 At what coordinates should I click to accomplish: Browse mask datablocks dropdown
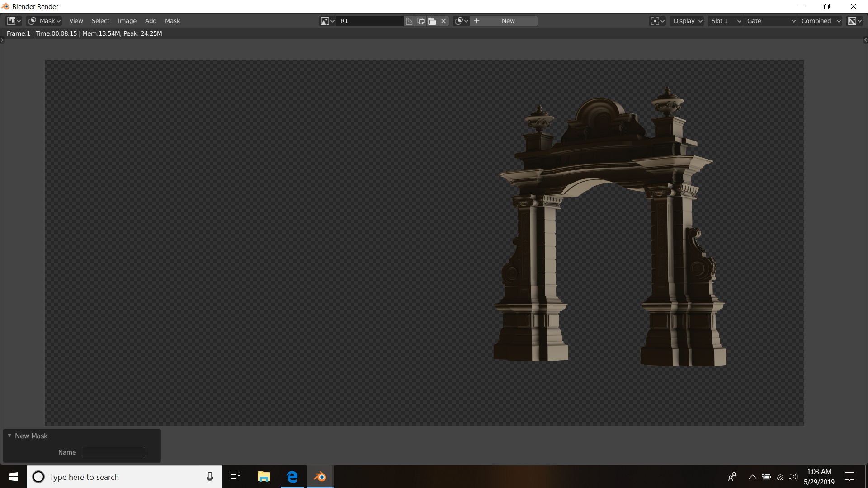[x=461, y=21]
